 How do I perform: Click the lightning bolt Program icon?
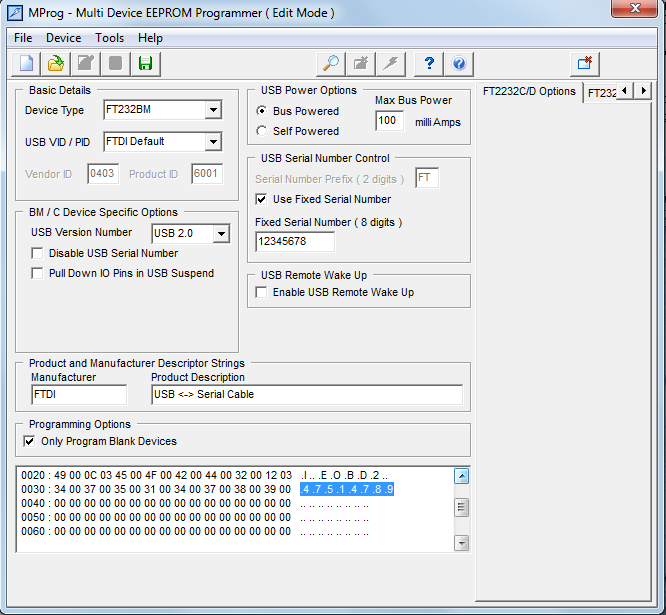tap(391, 64)
